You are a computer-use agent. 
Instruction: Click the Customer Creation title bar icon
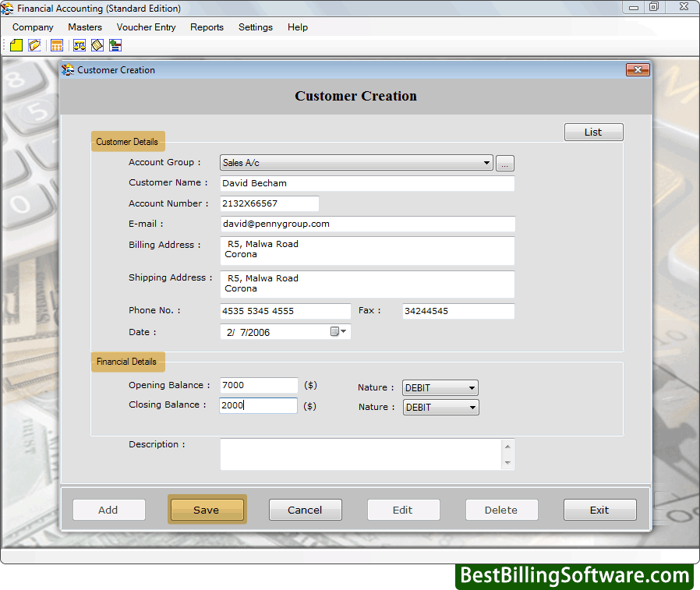click(68, 69)
